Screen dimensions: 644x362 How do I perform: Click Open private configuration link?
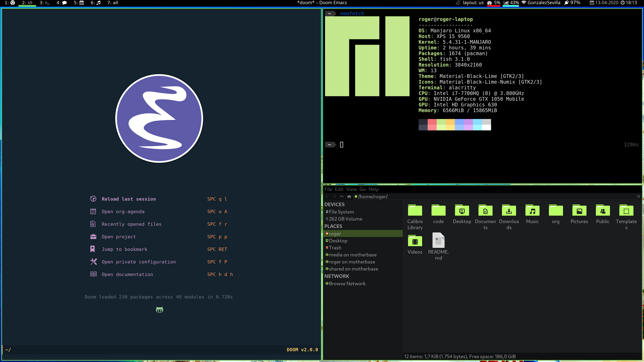(x=139, y=262)
